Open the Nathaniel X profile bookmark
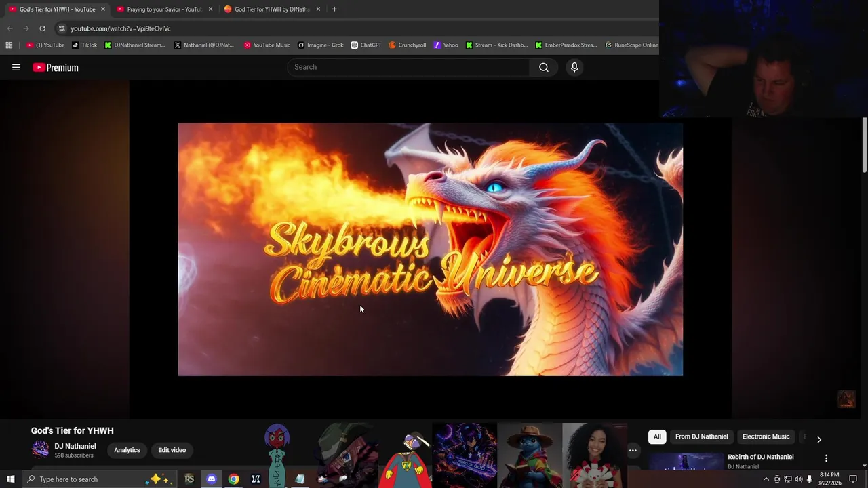This screenshot has height=488, width=868. point(203,45)
